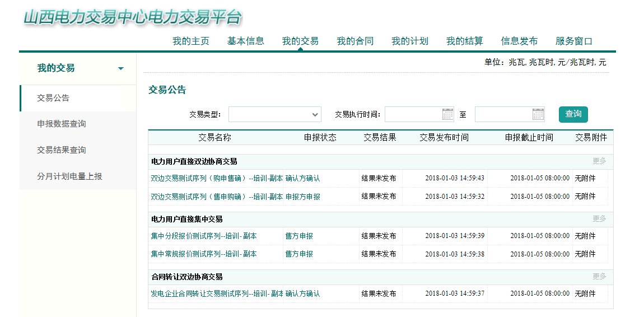The image size is (644, 317).
Task: Open 集中分段报价测试序列 trade link
Action: pos(203,236)
